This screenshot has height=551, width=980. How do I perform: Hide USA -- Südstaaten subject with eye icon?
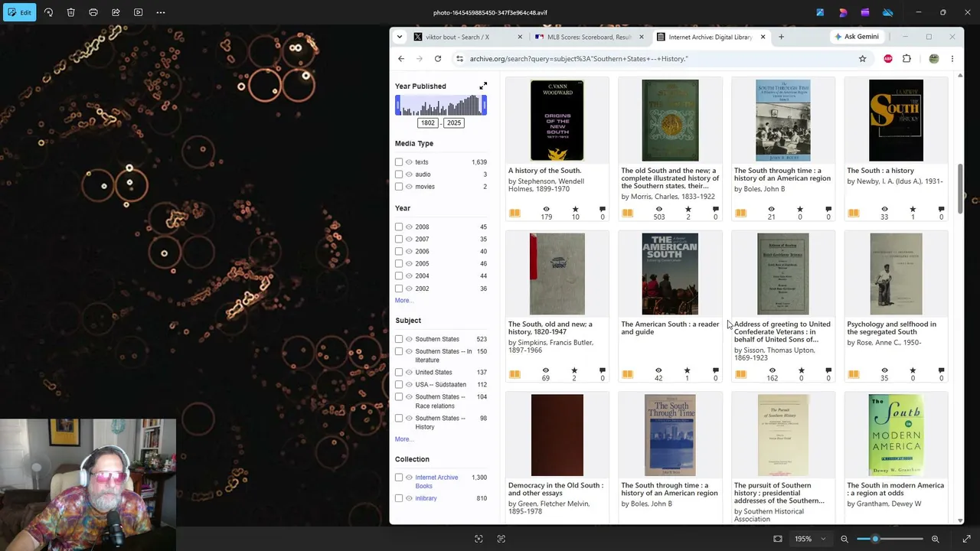tap(409, 385)
